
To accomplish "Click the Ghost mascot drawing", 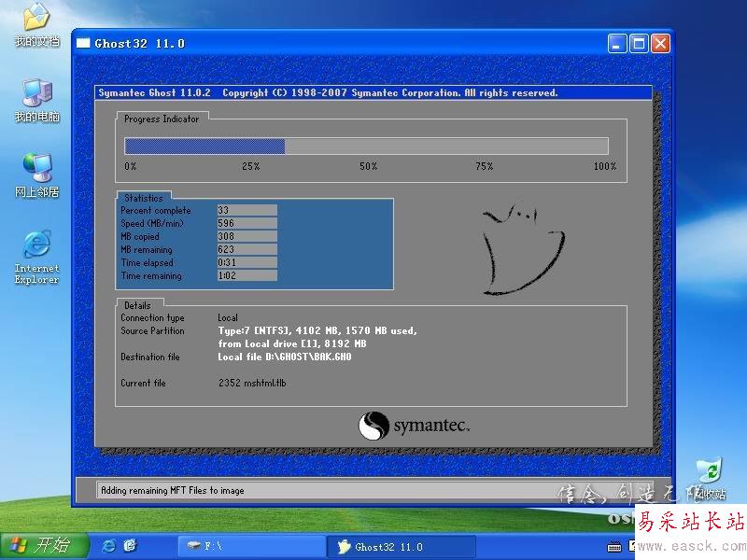I will [x=523, y=248].
